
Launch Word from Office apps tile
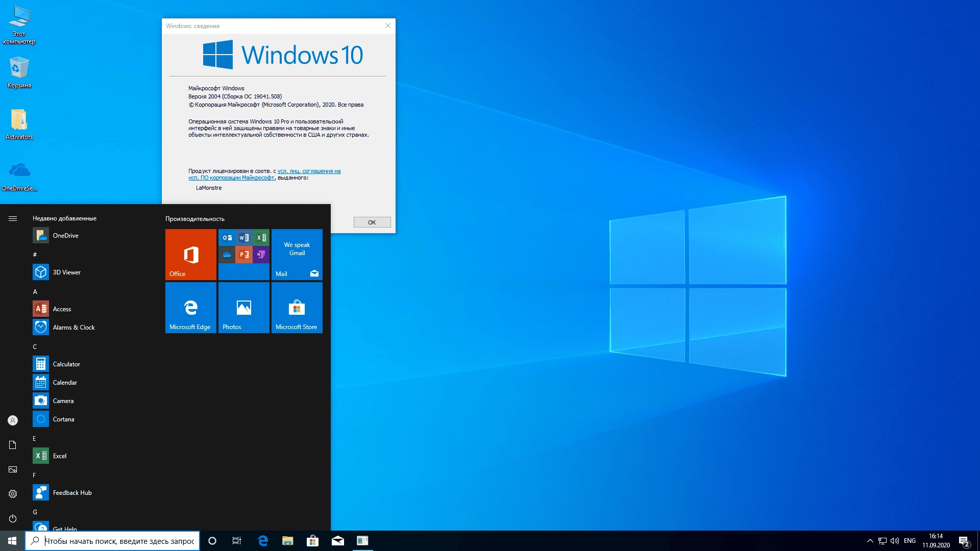pyautogui.click(x=244, y=238)
